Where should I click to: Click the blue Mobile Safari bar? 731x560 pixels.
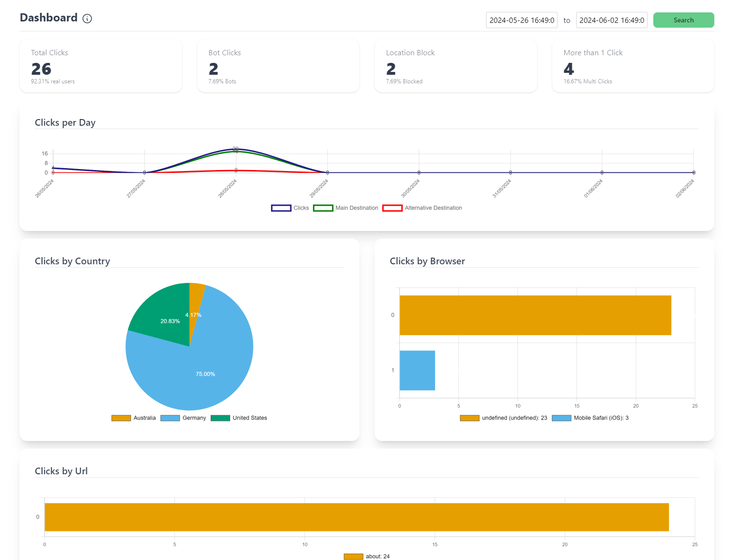(417, 370)
